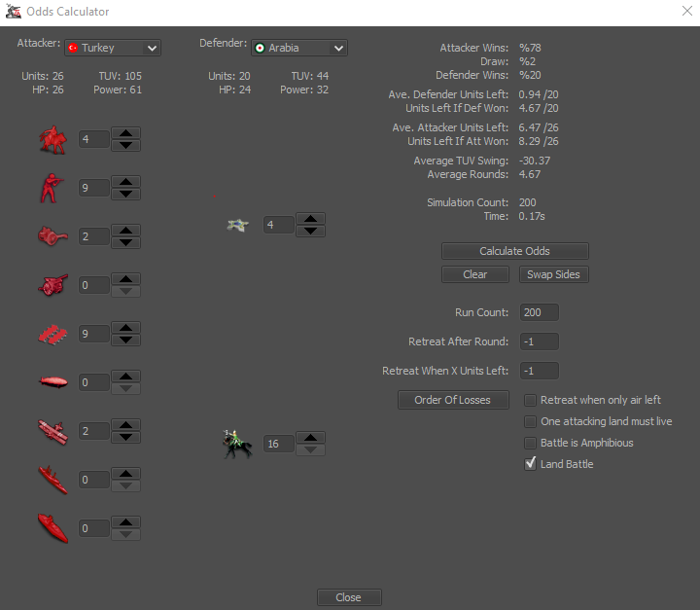This screenshot has height=610, width=700.
Task: Check One attacking land must live
Action: (531, 421)
